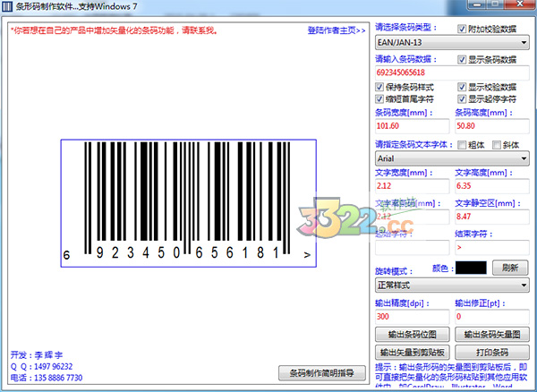Click the 输出修正 pt field

[x=492, y=317]
